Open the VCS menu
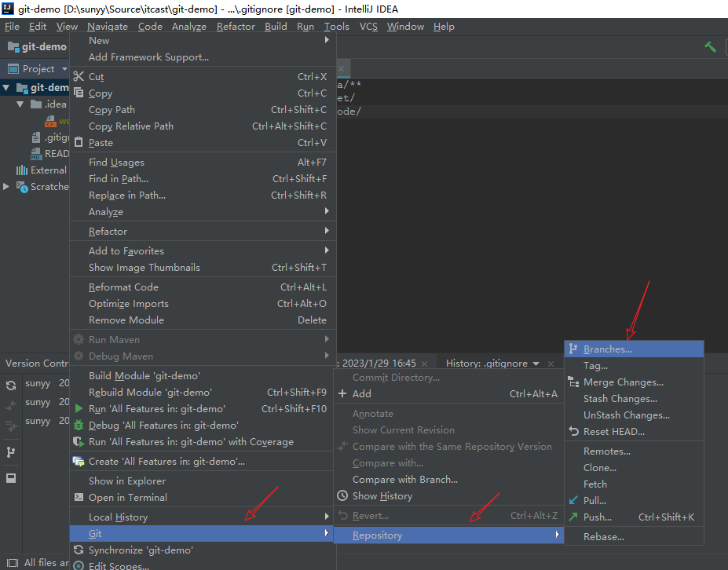The image size is (728, 570). pos(368,27)
